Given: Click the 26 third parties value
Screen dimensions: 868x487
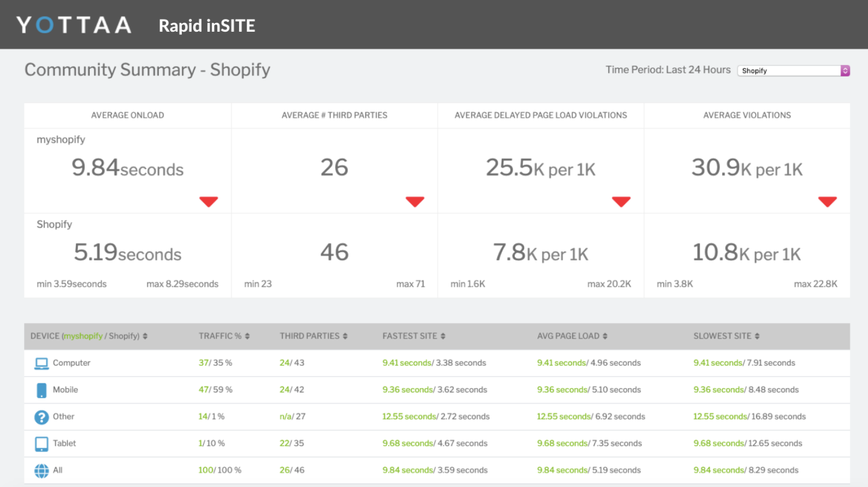Looking at the screenshot, I should pos(334,167).
